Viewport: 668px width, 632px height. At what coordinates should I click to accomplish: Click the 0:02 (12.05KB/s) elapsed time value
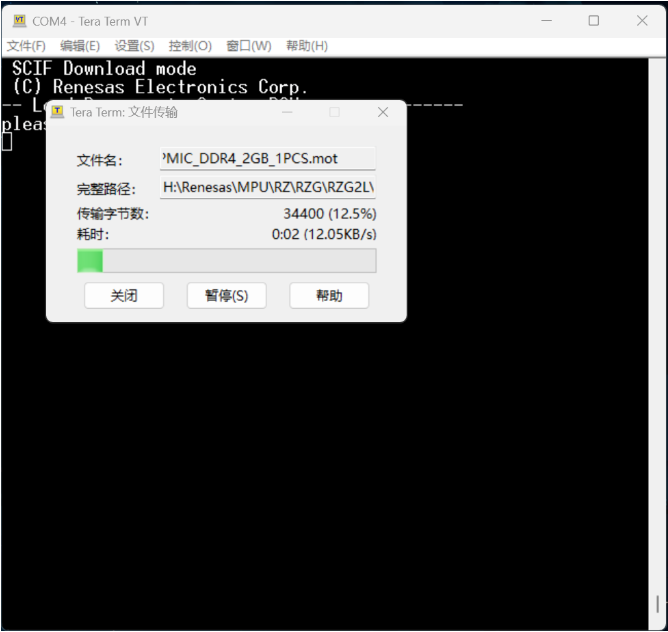324,234
